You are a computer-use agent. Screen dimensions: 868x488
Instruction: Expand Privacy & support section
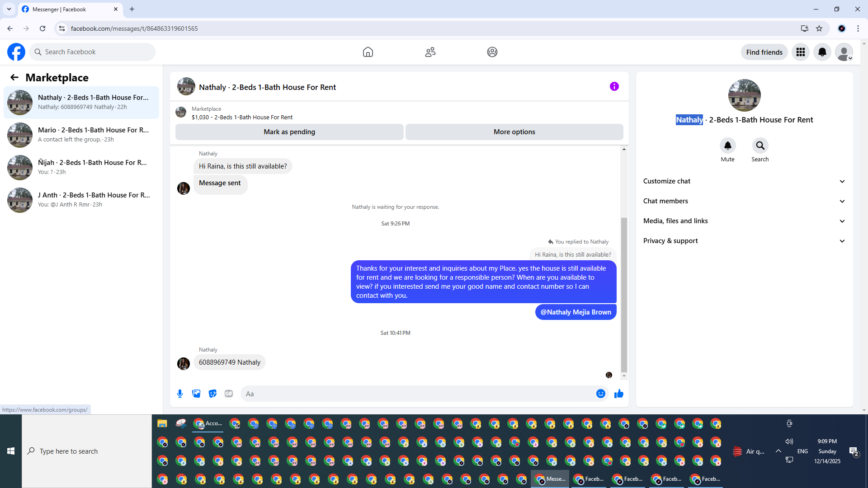coord(744,241)
